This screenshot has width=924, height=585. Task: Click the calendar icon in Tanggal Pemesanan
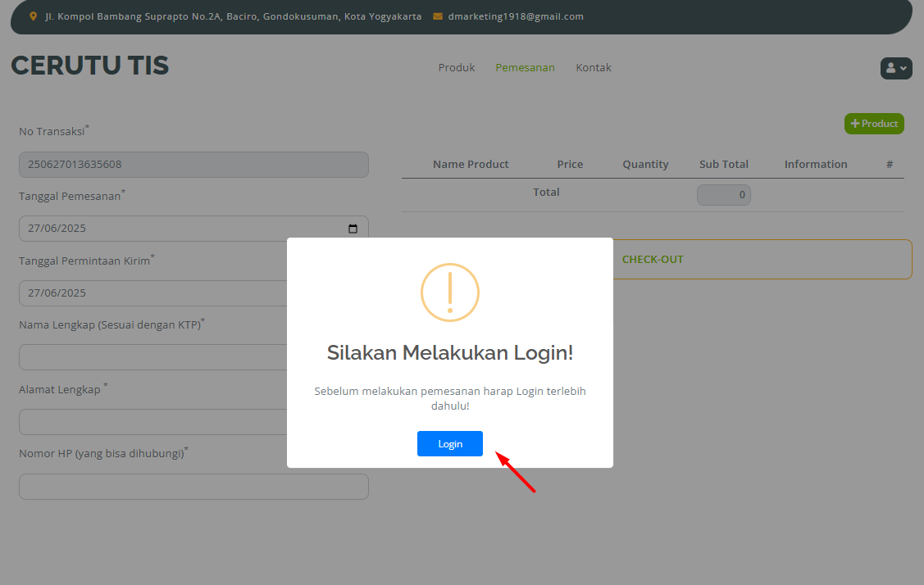(x=353, y=229)
